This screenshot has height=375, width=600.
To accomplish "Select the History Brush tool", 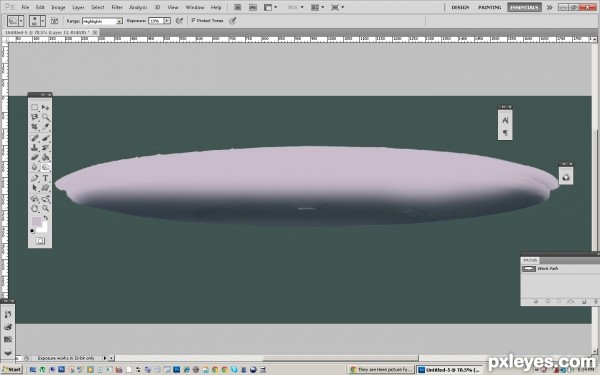I will click(x=46, y=147).
